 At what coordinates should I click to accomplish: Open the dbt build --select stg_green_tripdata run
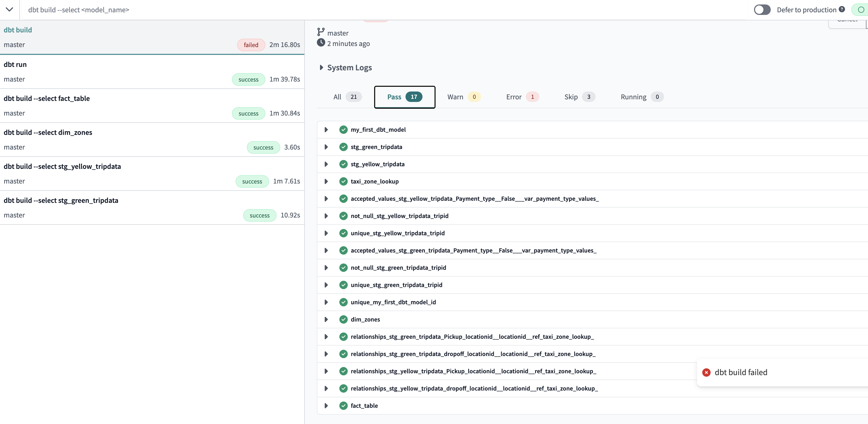tap(152, 208)
